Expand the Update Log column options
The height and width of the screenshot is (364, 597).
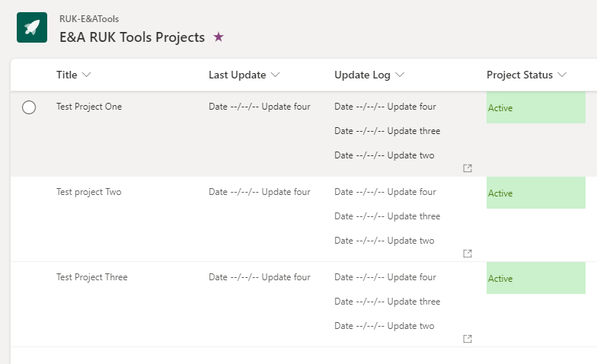point(400,75)
